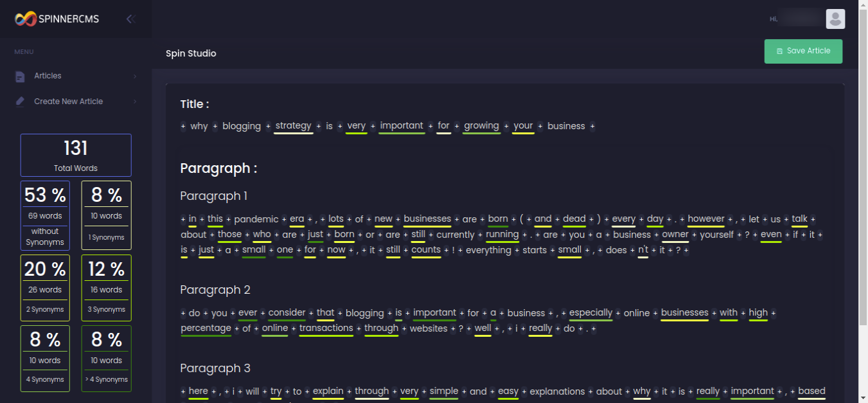Click the underlined word "strategy" in title
This screenshot has height=403, width=868.
pos(293,126)
